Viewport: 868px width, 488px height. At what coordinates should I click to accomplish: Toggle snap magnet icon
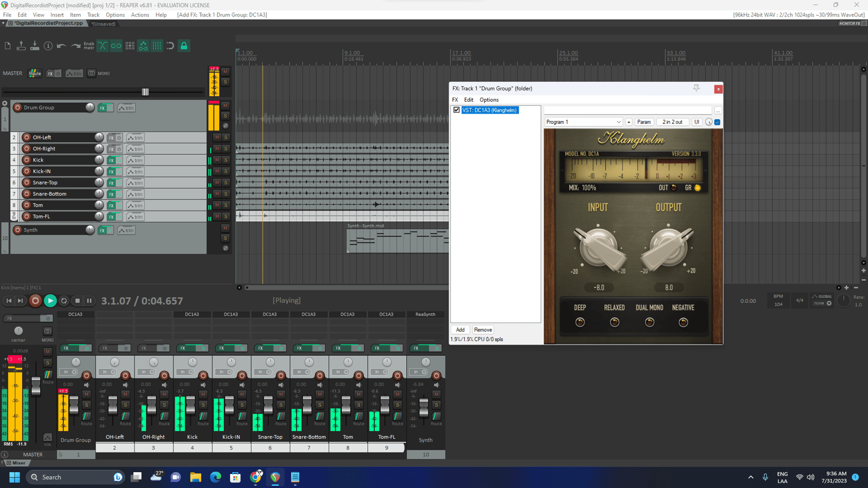170,46
